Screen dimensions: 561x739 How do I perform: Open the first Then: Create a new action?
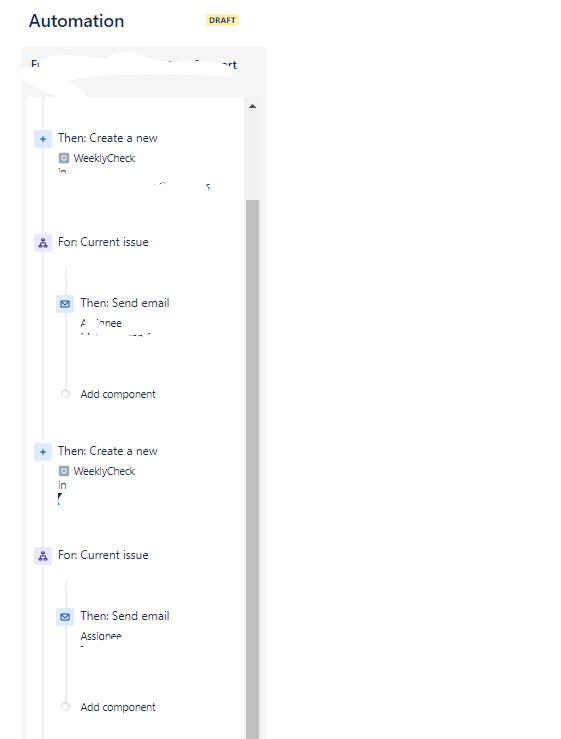(107, 138)
